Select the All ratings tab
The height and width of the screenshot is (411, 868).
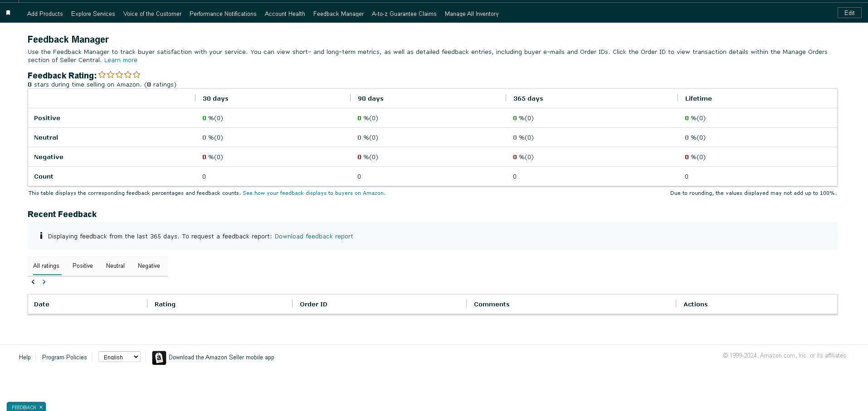[x=46, y=266]
